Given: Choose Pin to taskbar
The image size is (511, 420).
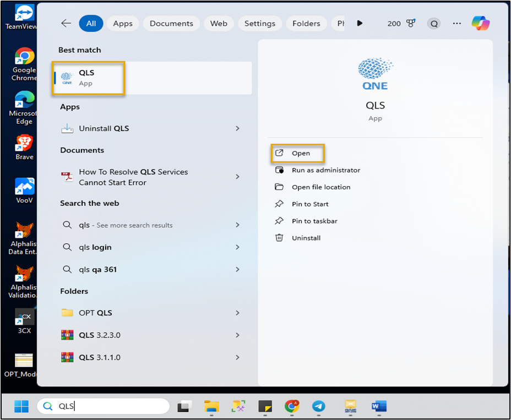Looking at the screenshot, I should [306, 221].
